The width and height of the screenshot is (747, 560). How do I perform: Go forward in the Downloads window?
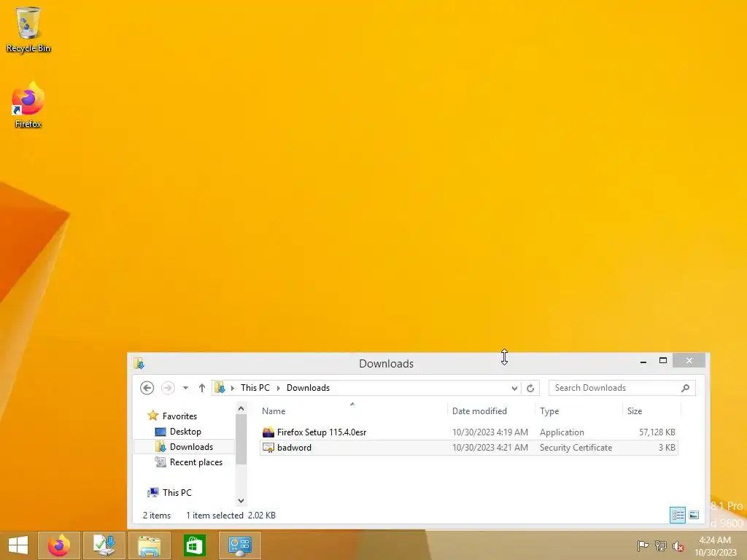pos(167,388)
